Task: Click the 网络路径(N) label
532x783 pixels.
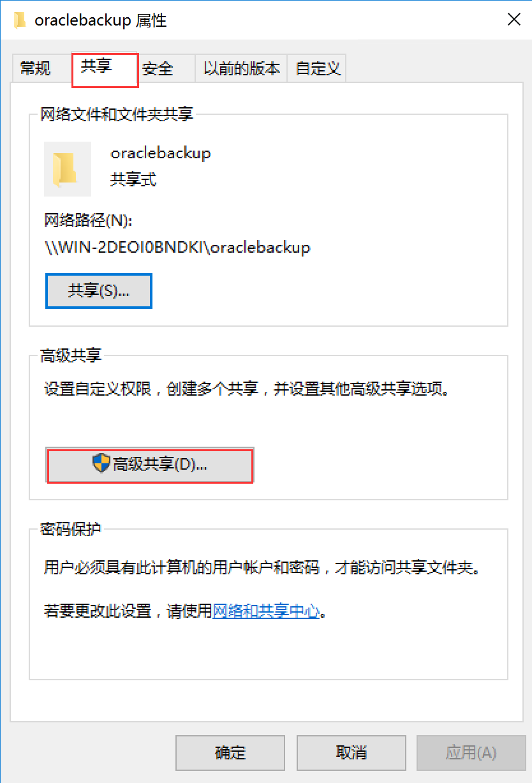Action: [87, 221]
